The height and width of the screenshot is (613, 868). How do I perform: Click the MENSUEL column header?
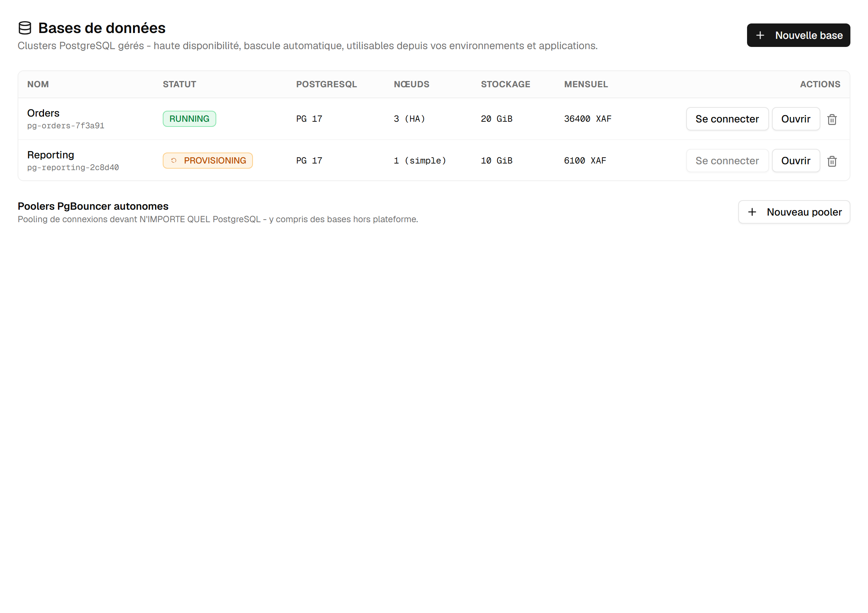pos(586,84)
